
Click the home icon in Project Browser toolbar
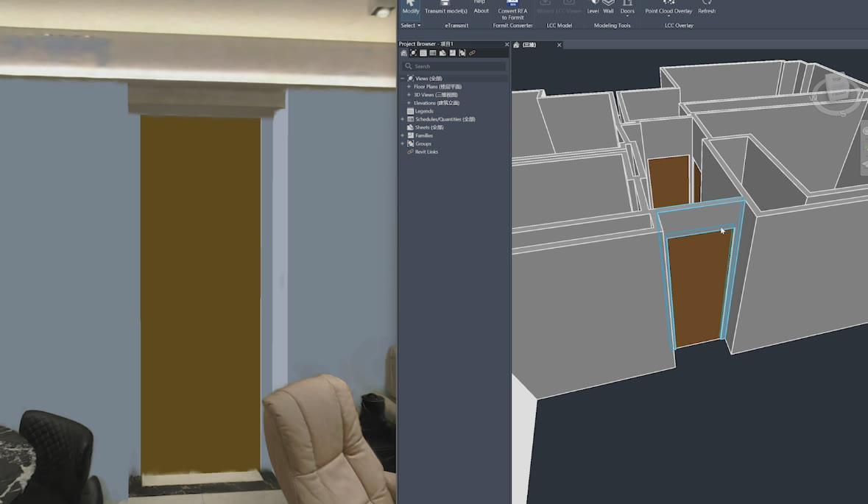click(403, 53)
